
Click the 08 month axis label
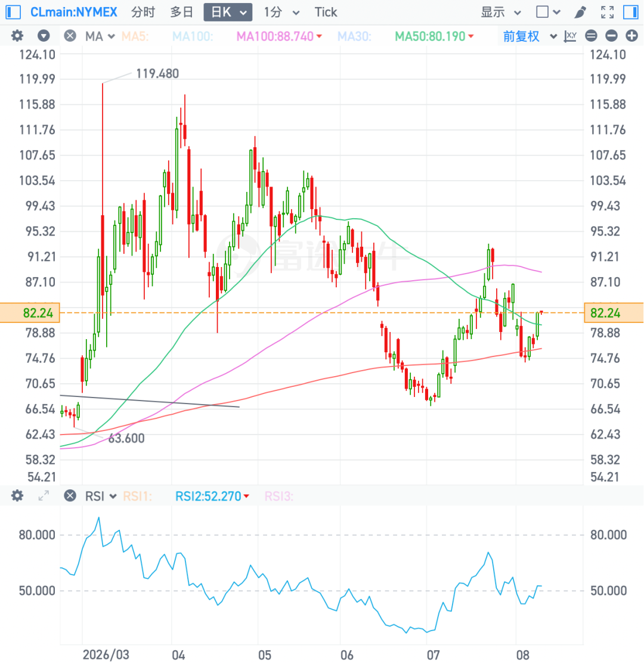coord(522,655)
